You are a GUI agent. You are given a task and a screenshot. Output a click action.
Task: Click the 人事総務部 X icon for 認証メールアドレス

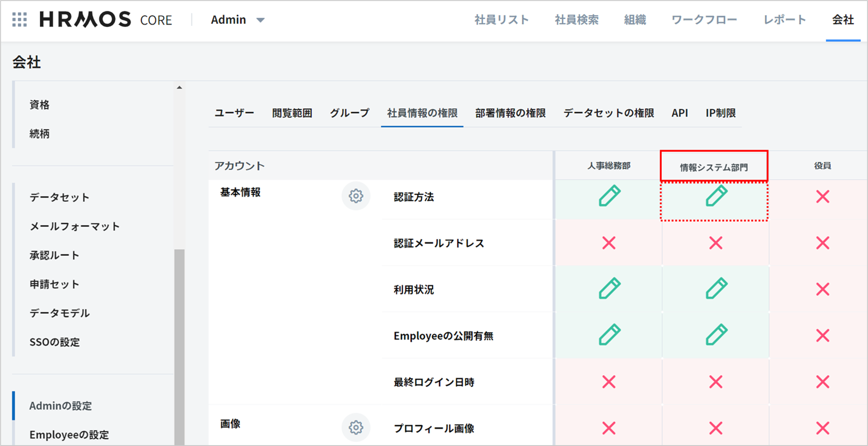coord(609,243)
